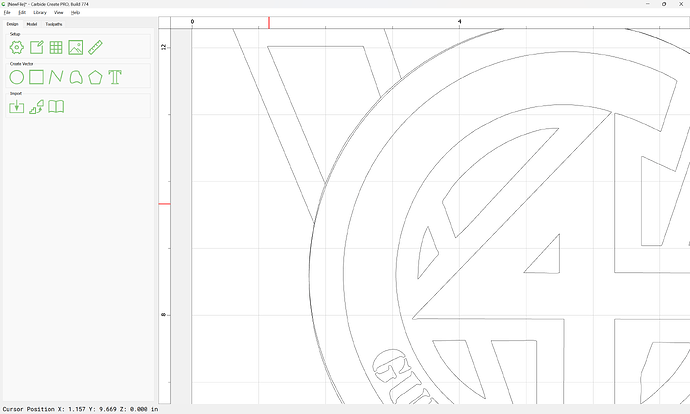Set background image icon in Setup
The width and height of the screenshot is (690, 414).
tap(76, 48)
